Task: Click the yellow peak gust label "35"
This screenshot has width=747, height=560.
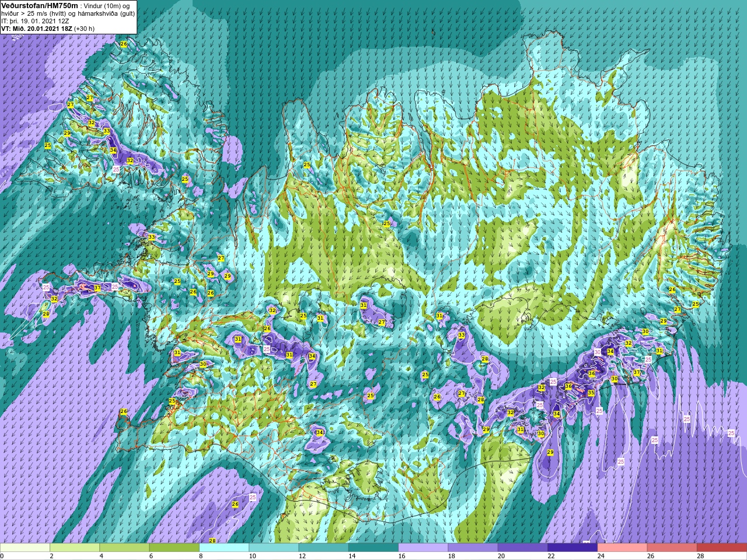Action: pyautogui.click(x=591, y=393)
